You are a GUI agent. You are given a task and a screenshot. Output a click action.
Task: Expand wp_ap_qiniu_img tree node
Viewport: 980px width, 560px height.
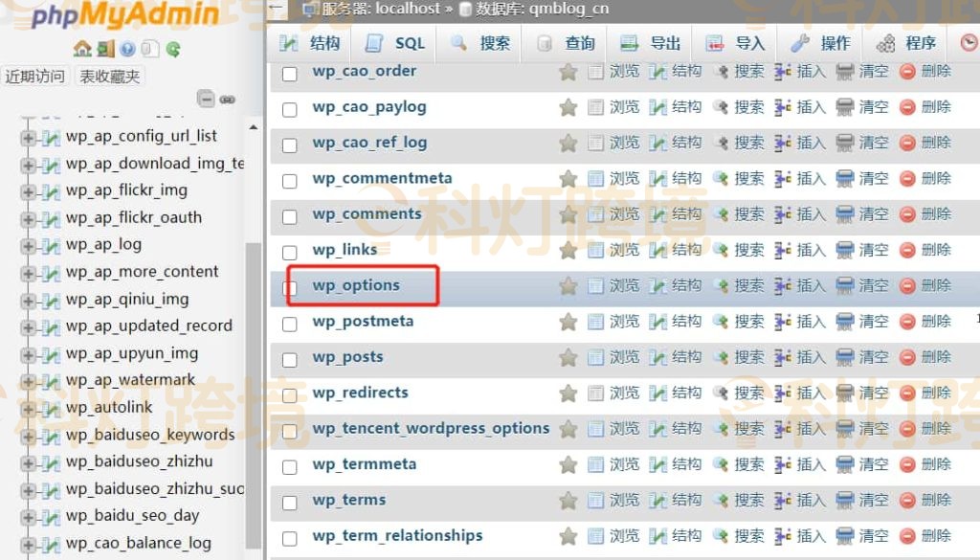(28, 301)
